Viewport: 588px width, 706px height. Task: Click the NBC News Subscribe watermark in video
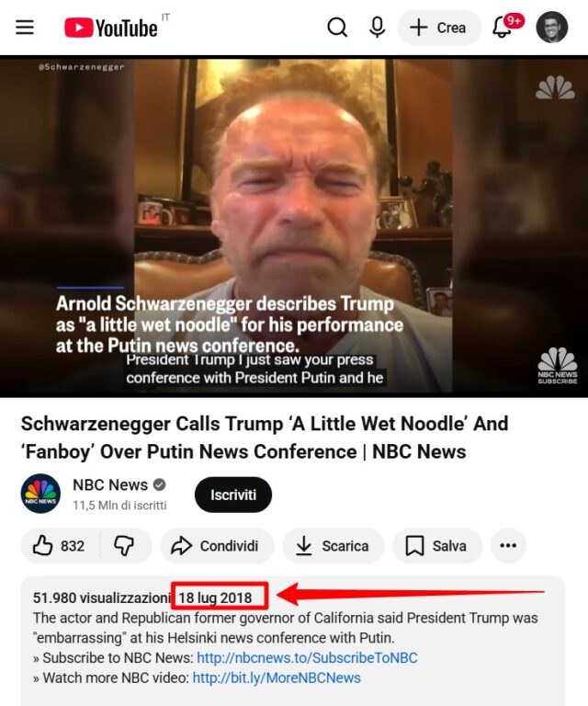click(558, 366)
